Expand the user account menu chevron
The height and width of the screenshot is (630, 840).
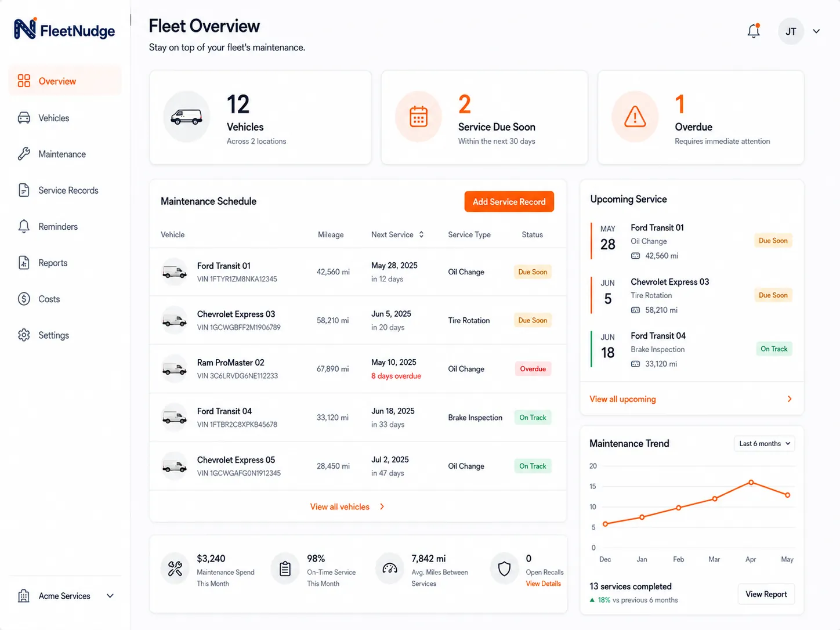[816, 31]
